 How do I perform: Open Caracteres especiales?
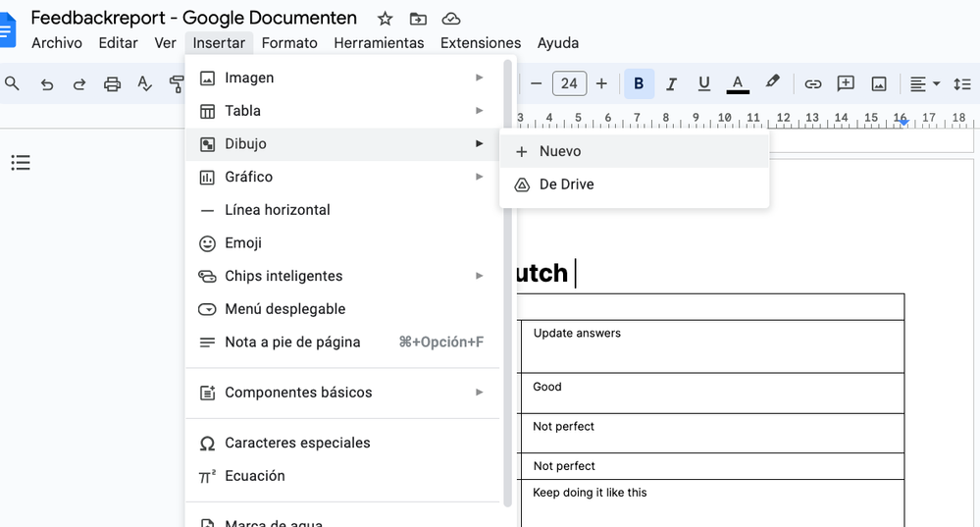click(x=342, y=443)
